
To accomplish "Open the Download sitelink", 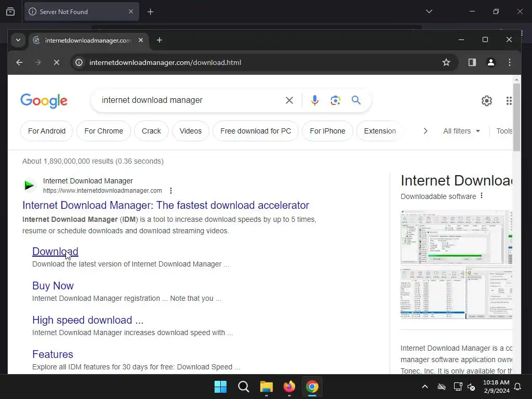I will pos(55,251).
